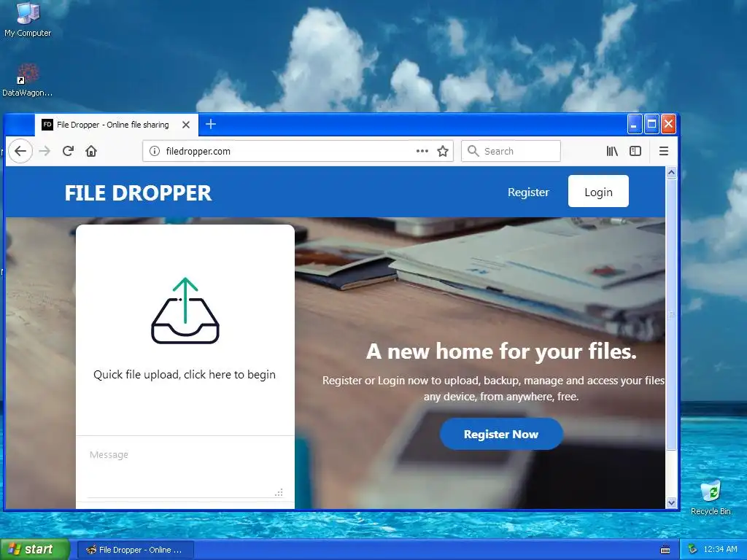Click the 'A new home for your files.' heading
Image resolution: width=747 pixels, height=560 pixels.
pyautogui.click(x=501, y=351)
